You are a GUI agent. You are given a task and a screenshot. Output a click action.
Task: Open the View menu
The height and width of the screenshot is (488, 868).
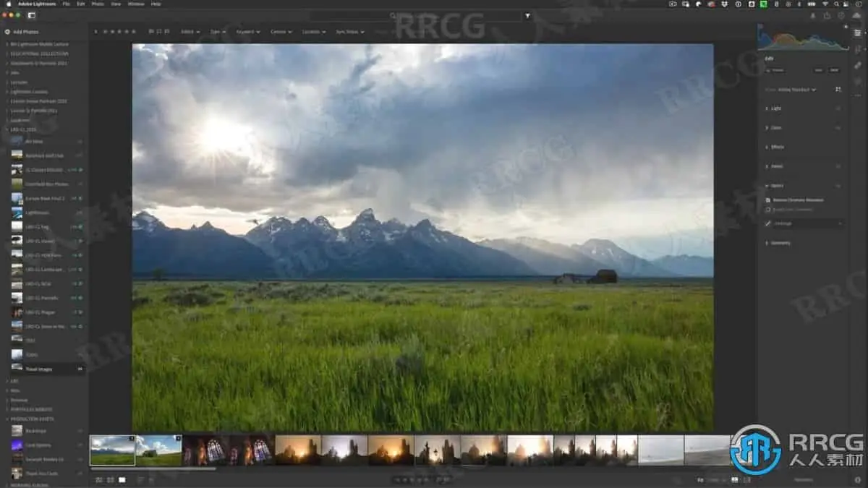tap(116, 4)
